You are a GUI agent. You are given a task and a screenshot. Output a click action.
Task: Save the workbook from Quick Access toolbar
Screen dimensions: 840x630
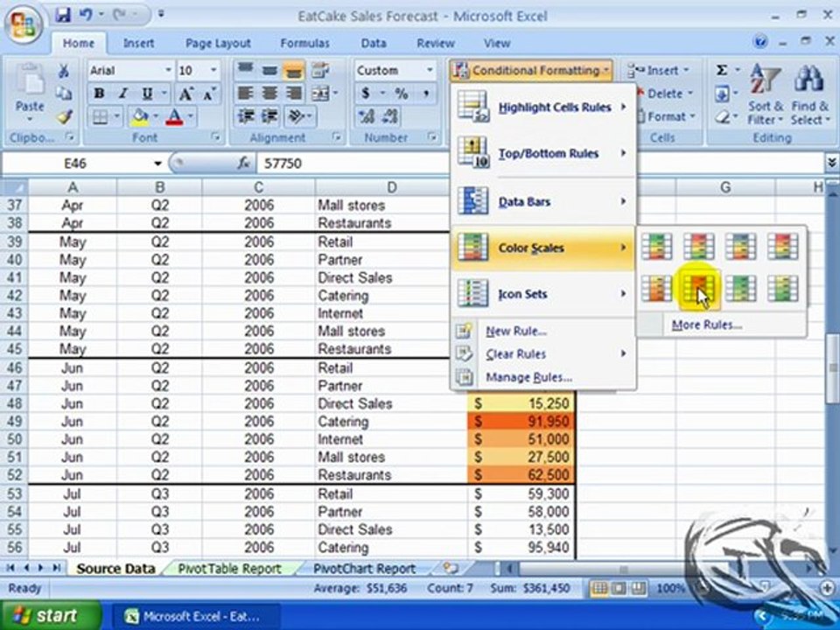tap(63, 15)
